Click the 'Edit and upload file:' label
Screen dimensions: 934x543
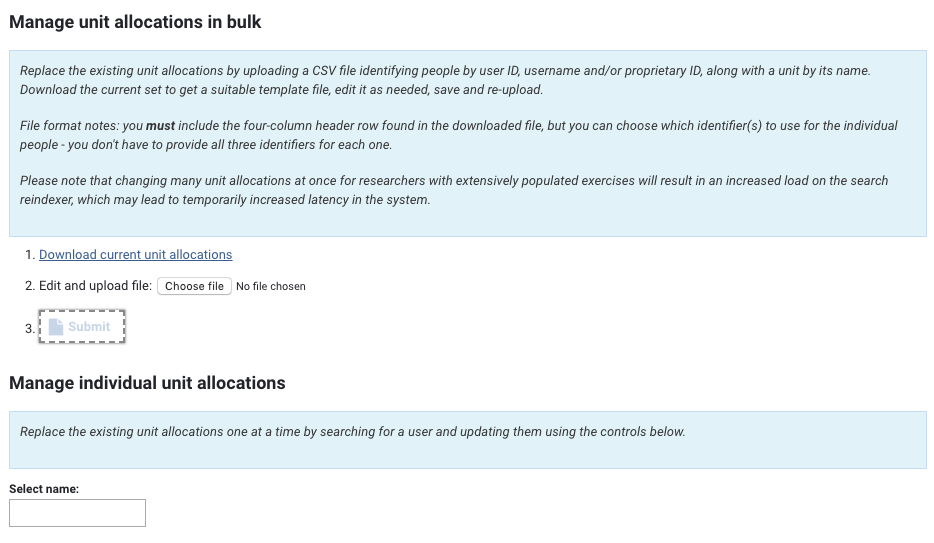coord(95,286)
